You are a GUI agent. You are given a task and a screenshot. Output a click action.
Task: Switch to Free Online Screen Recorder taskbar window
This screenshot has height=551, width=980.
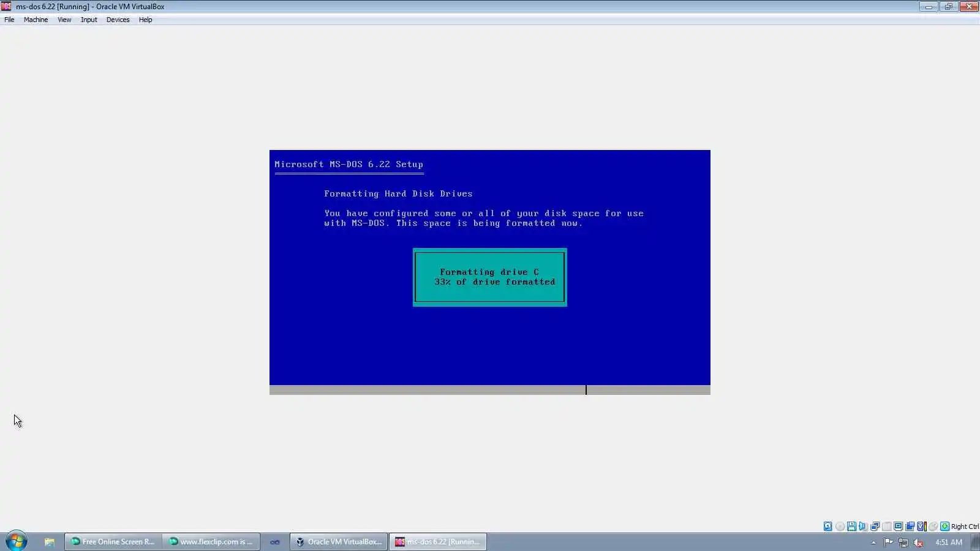coord(113,542)
